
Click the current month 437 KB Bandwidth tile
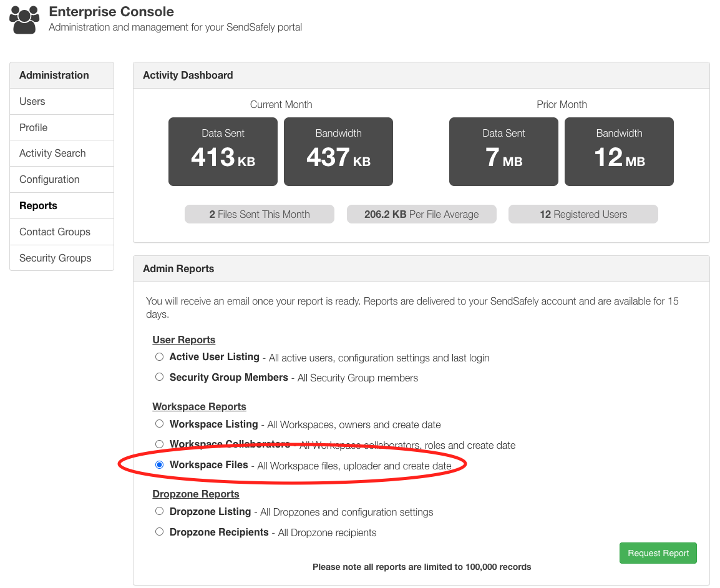tap(338, 152)
